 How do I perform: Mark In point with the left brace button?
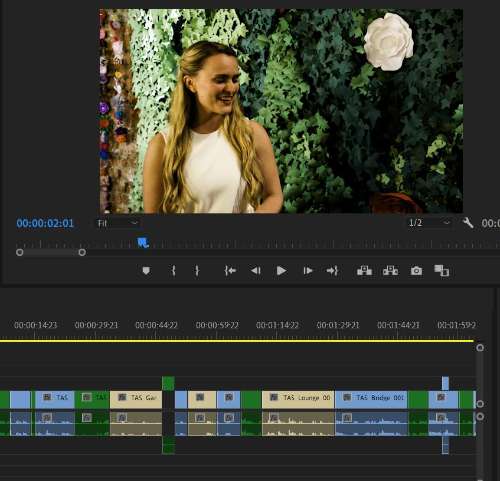click(173, 271)
